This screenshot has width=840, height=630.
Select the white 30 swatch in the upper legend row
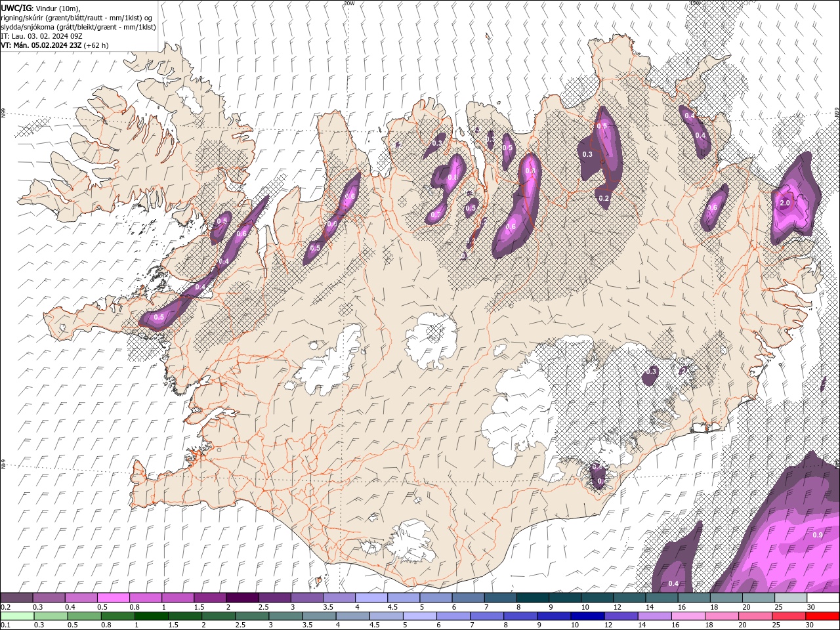824,598
